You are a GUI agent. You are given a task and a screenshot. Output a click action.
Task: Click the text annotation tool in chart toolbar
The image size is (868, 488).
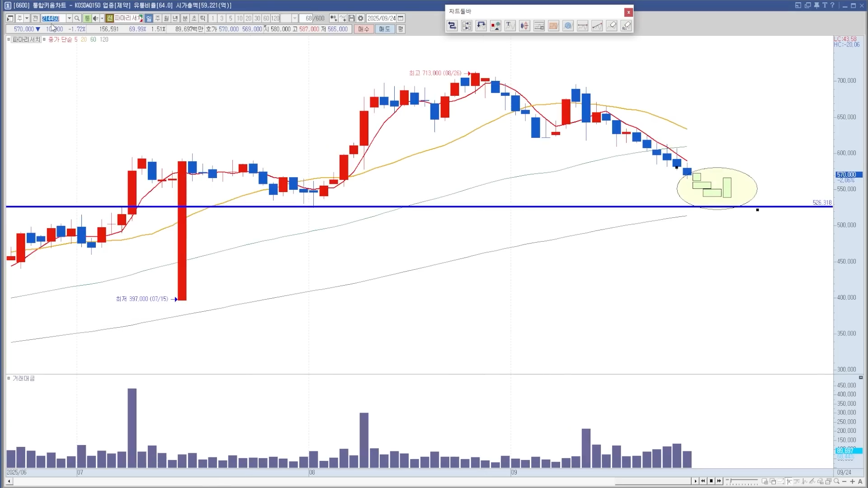[x=509, y=26]
